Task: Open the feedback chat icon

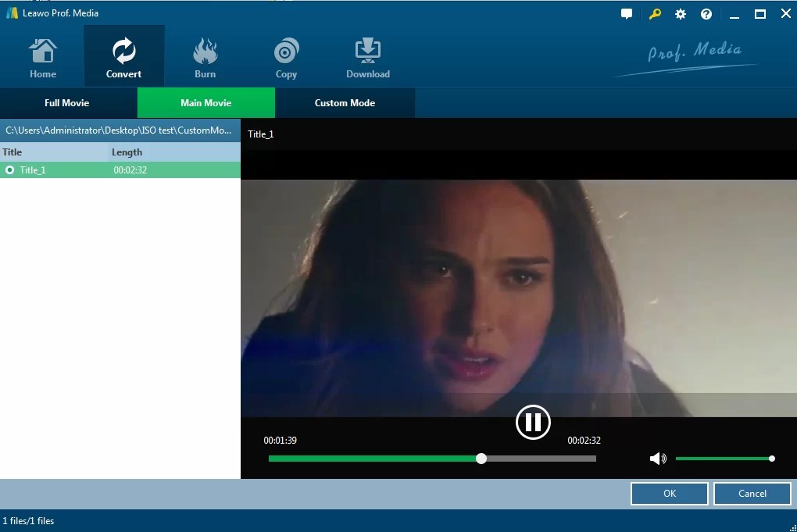Action: pyautogui.click(x=626, y=13)
